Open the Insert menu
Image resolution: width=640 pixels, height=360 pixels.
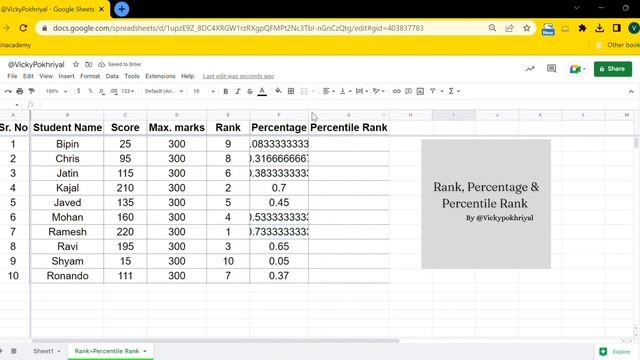(66, 76)
